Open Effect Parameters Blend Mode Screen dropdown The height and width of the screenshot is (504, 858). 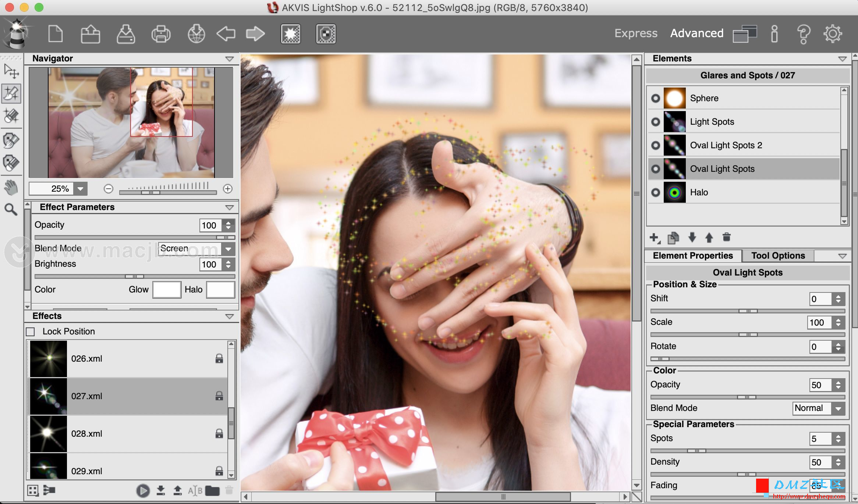click(x=228, y=249)
